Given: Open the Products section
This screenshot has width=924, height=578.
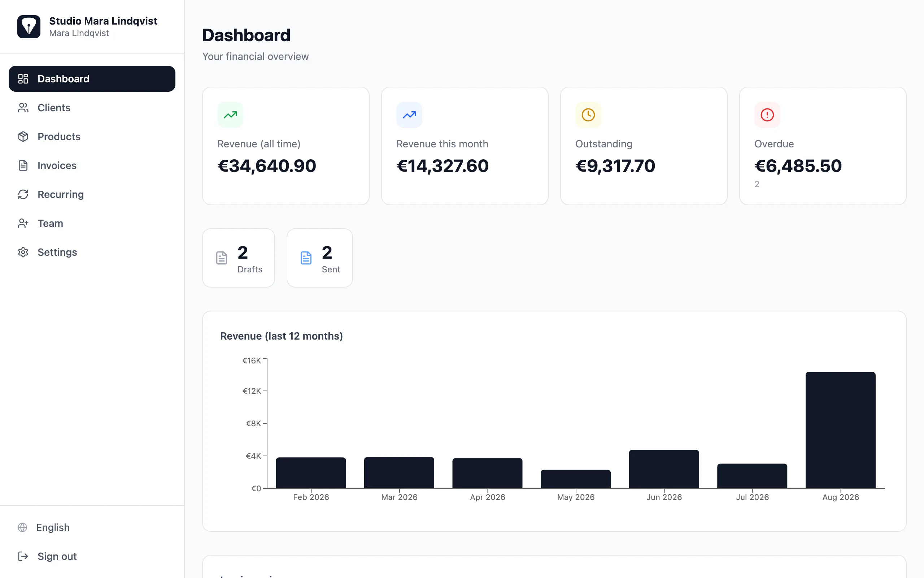Looking at the screenshot, I should (92, 137).
